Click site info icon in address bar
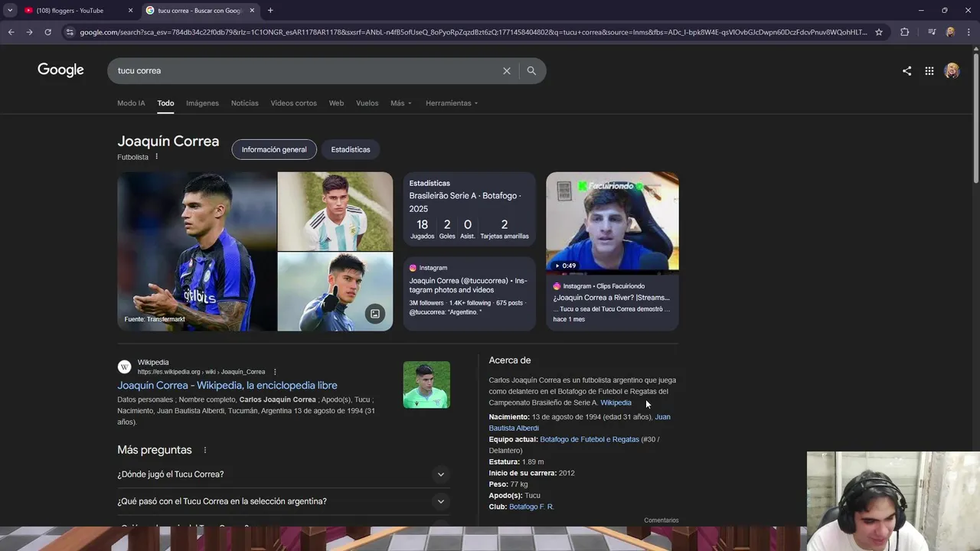 click(70, 32)
